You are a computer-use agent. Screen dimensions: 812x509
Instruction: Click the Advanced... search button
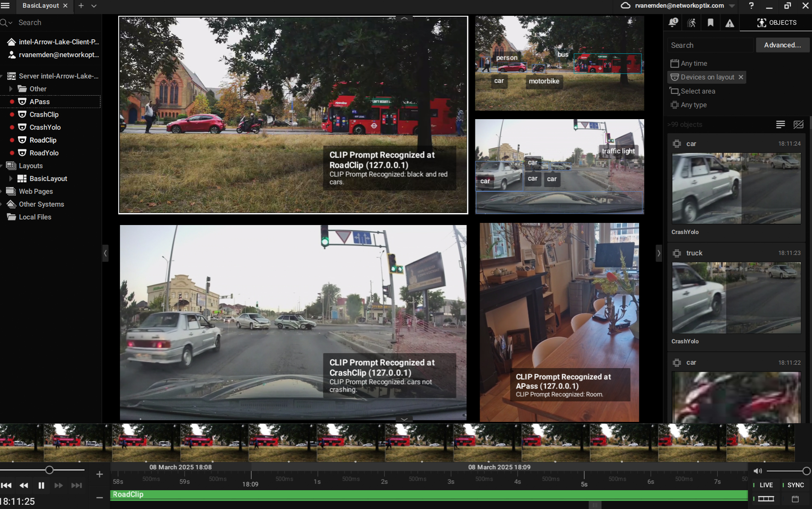coord(782,45)
